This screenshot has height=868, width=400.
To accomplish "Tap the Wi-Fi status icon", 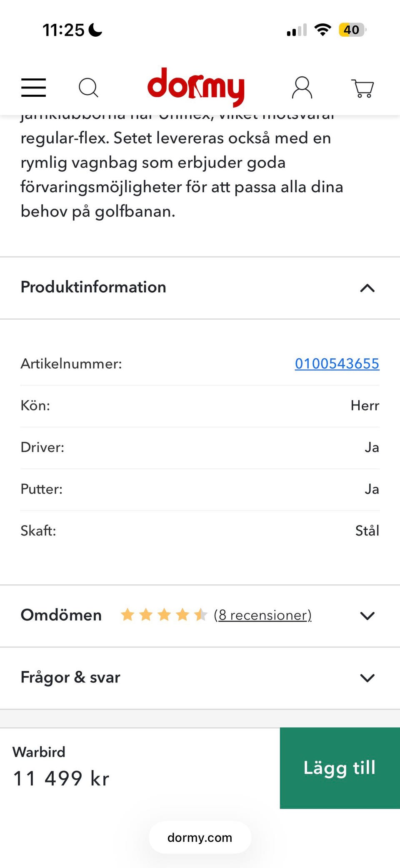I will coord(322,30).
